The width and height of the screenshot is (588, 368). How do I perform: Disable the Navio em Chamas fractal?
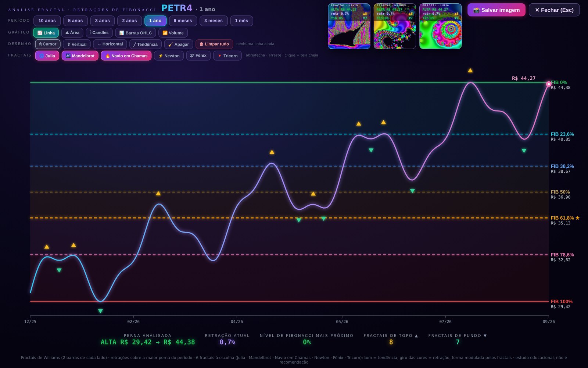[x=126, y=56]
